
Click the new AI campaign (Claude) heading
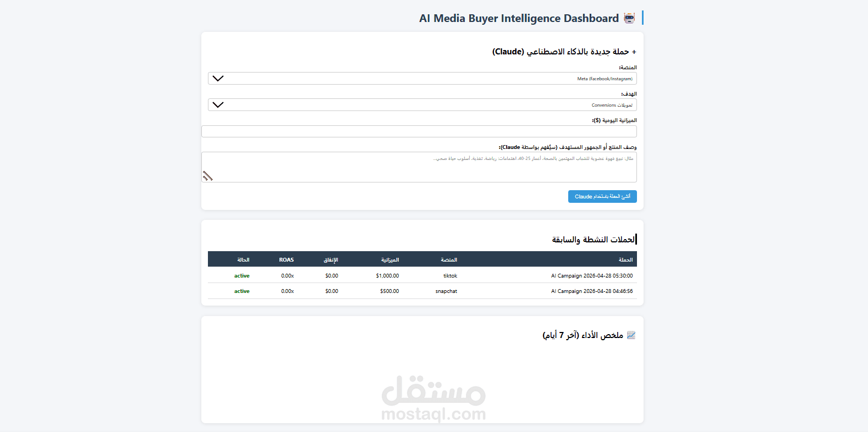click(564, 52)
